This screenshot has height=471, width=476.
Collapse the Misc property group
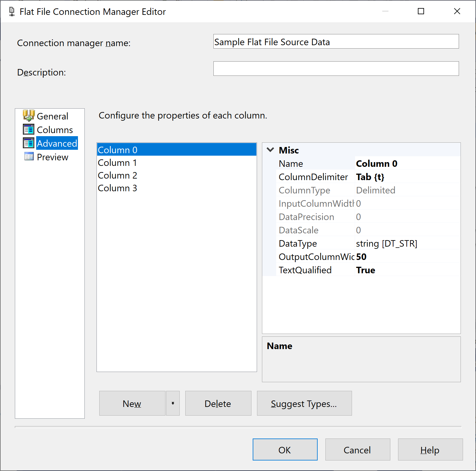click(270, 150)
